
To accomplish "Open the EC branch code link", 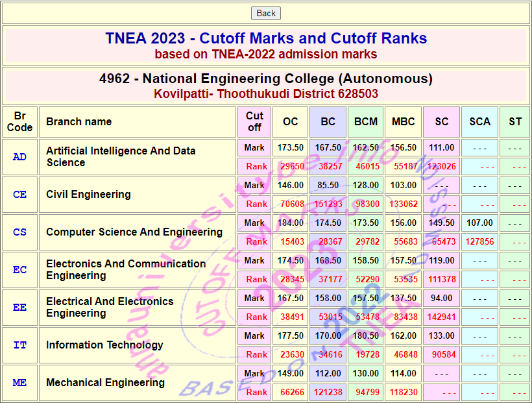I will [x=19, y=270].
